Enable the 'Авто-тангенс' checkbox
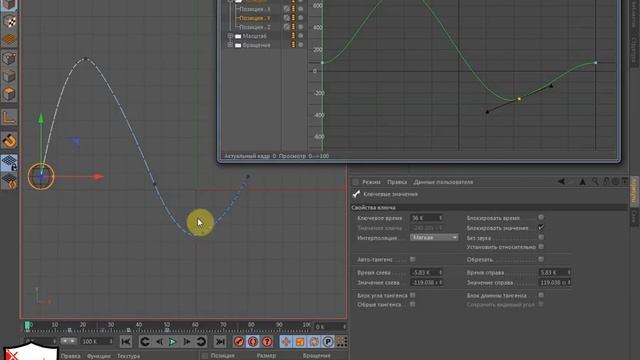Viewport: 640px width, 360px height. click(x=413, y=259)
